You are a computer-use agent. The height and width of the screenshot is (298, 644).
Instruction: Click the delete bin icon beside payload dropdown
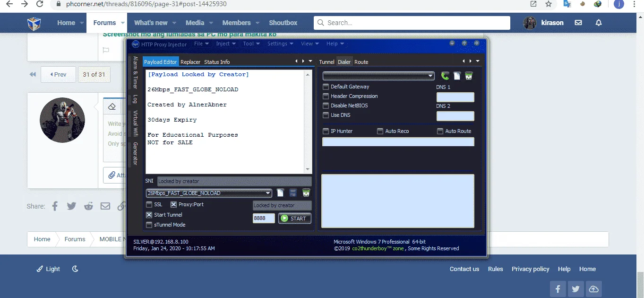tap(306, 193)
